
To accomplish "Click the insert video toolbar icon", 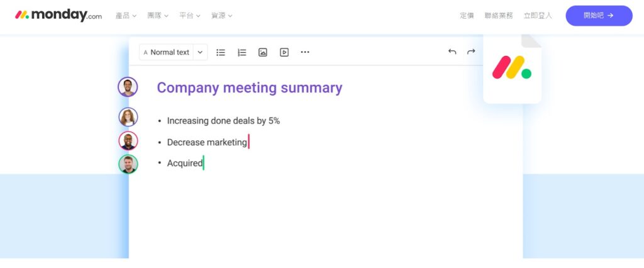I will [284, 52].
